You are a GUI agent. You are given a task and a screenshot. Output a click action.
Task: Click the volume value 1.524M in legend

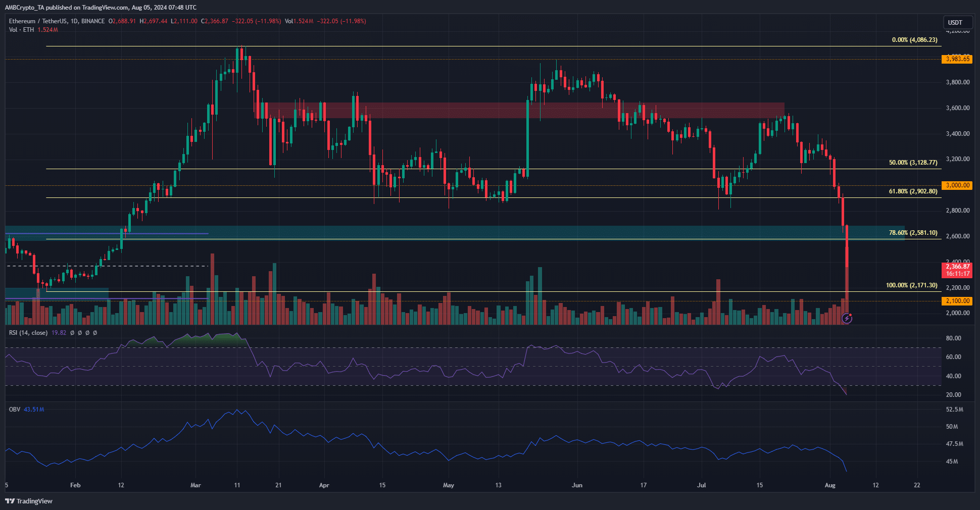click(x=47, y=30)
